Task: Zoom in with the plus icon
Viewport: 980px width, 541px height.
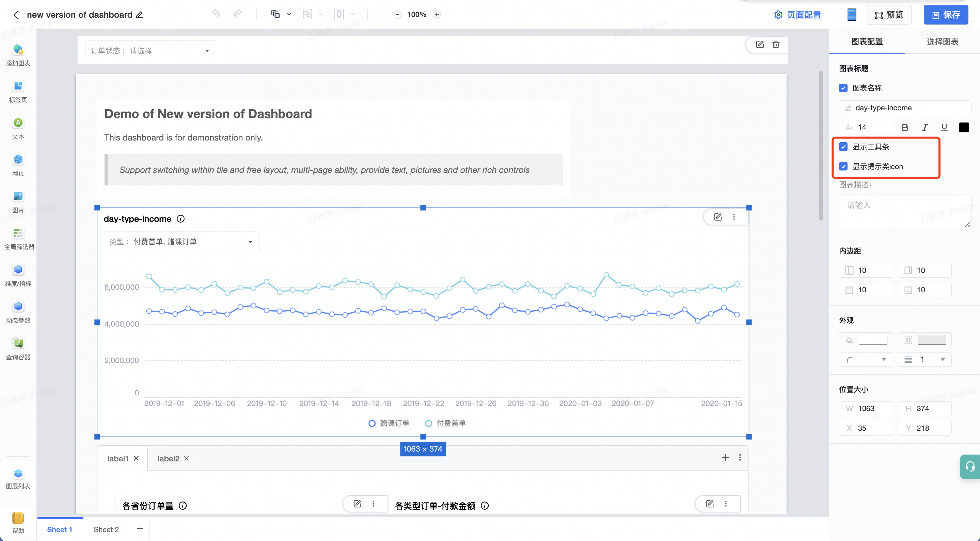Action: pos(437,15)
